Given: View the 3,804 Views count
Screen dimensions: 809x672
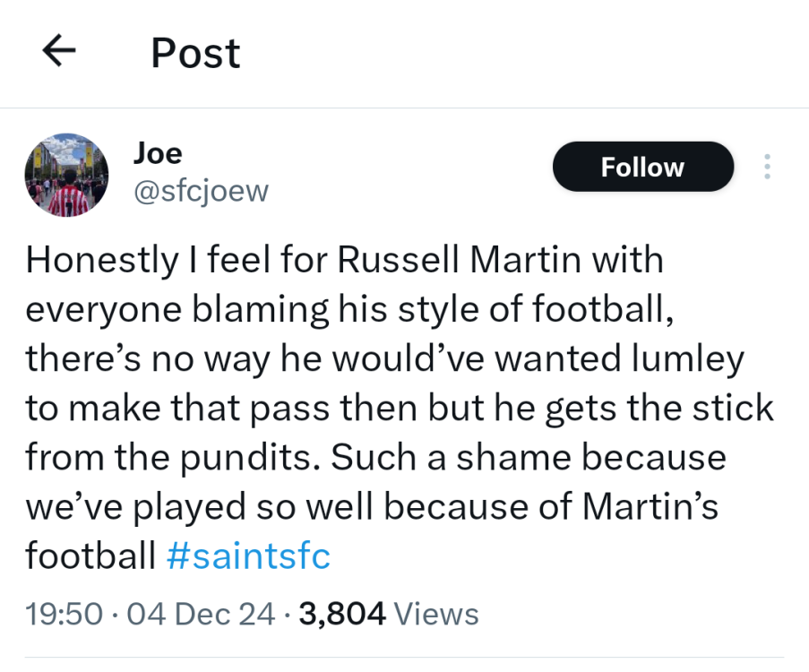Looking at the screenshot, I should tap(389, 615).
